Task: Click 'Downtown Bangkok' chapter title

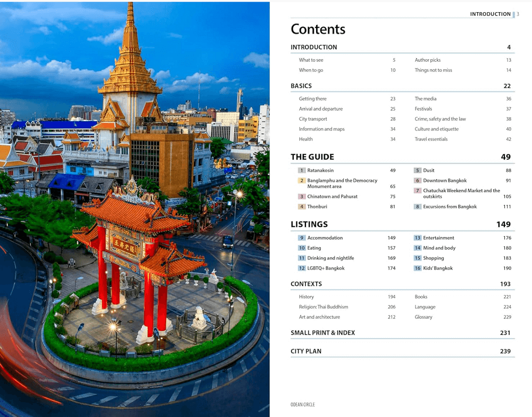Action: (445, 181)
